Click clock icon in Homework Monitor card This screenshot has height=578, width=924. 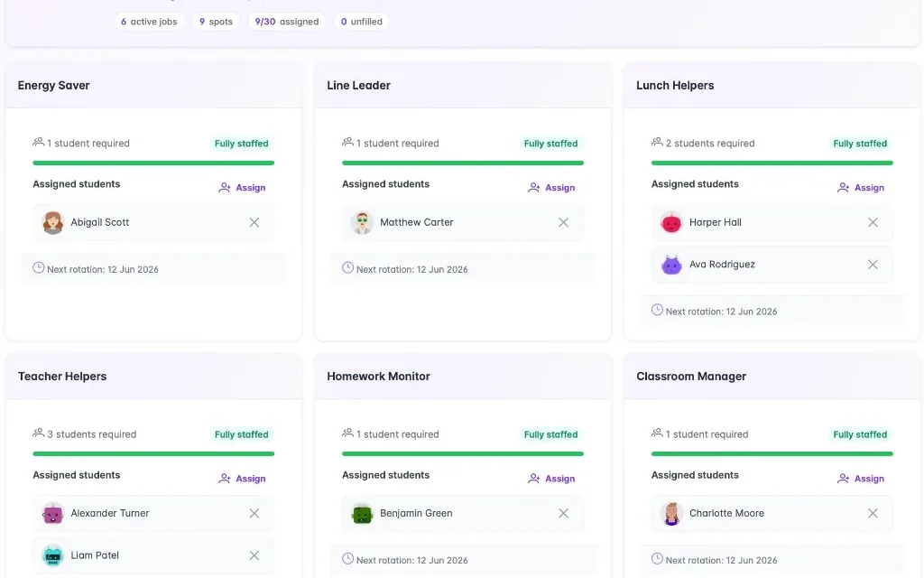[x=347, y=558]
